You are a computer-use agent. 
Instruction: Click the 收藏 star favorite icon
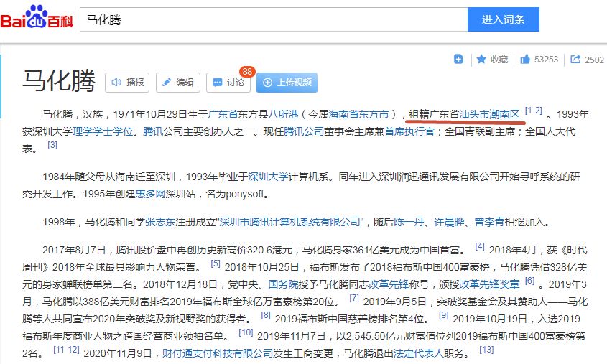pyautogui.click(x=481, y=59)
